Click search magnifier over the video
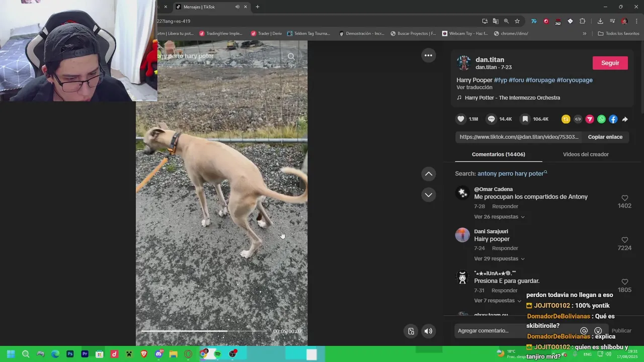 pyautogui.click(x=291, y=56)
